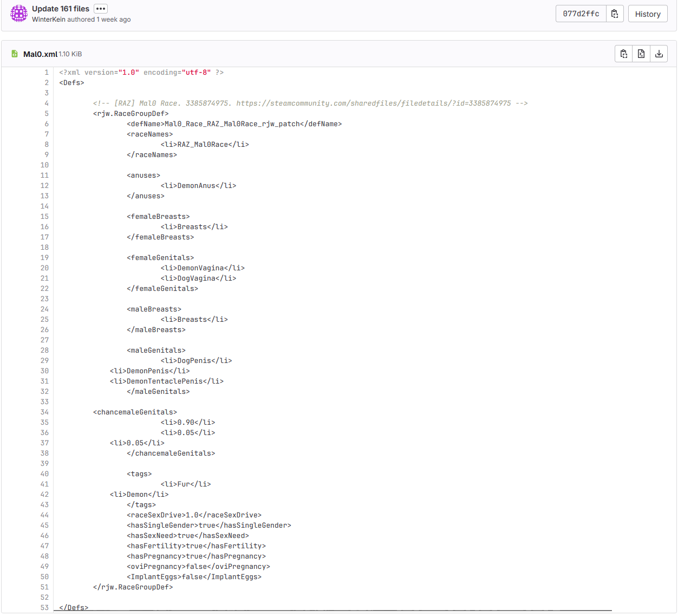Open the 'Update 161 files' commit link
684x616 pixels.
pyautogui.click(x=61, y=9)
